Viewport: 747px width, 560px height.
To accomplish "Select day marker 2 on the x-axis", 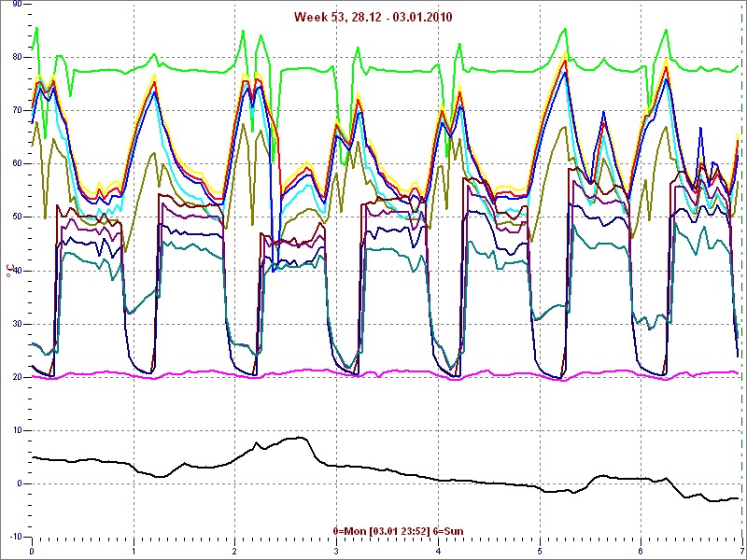I will pos(235,551).
